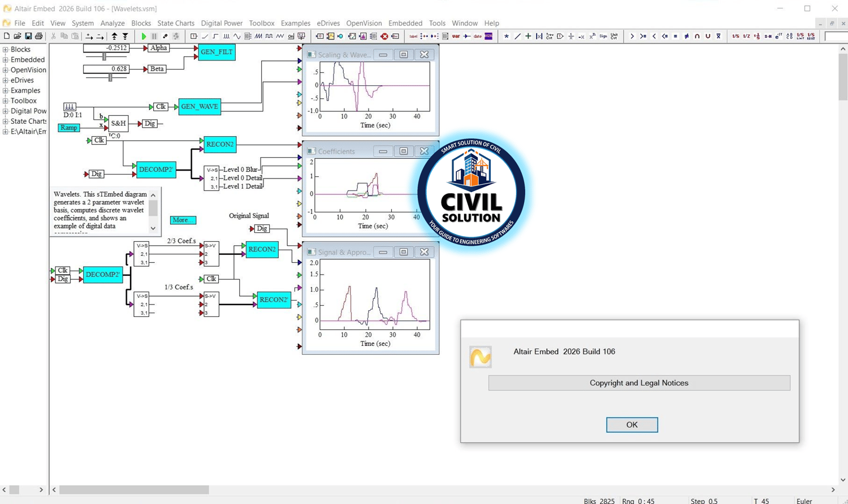This screenshot has height=504, width=848.
Task: Click the New diagram toolbar icon
Action: click(7, 36)
